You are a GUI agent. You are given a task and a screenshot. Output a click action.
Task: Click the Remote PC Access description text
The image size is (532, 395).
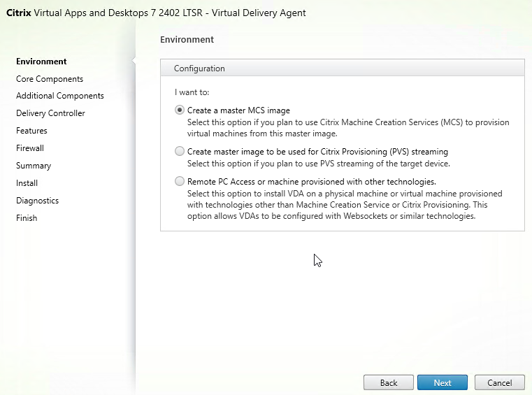pos(345,205)
